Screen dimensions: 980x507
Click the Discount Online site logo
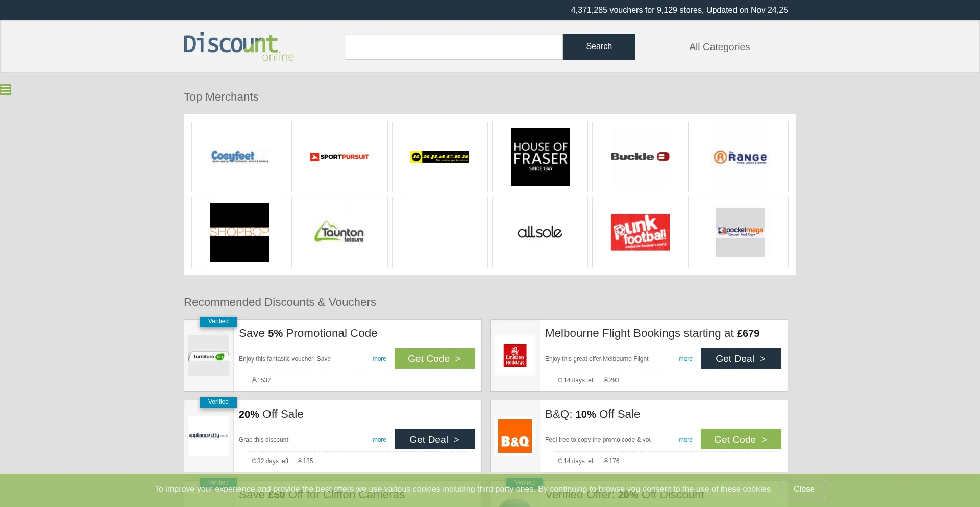pyautogui.click(x=239, y=47)
